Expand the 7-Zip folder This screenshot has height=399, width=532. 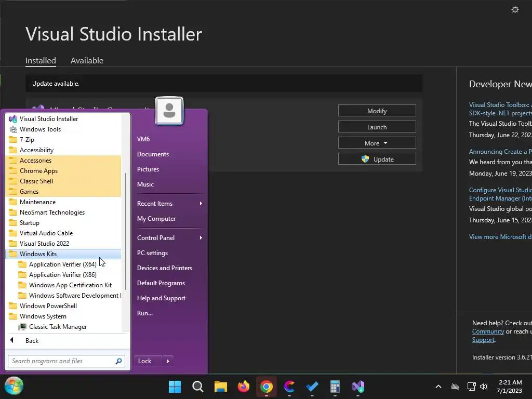63,139
